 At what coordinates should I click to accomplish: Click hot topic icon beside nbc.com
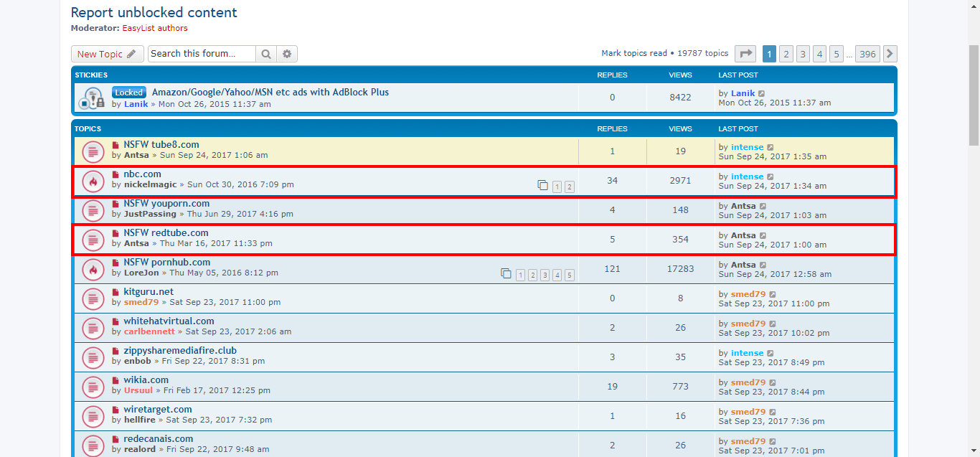pos(93,181)
